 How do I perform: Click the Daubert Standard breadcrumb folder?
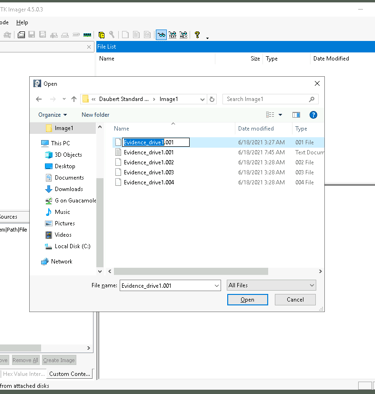[124, 99]
